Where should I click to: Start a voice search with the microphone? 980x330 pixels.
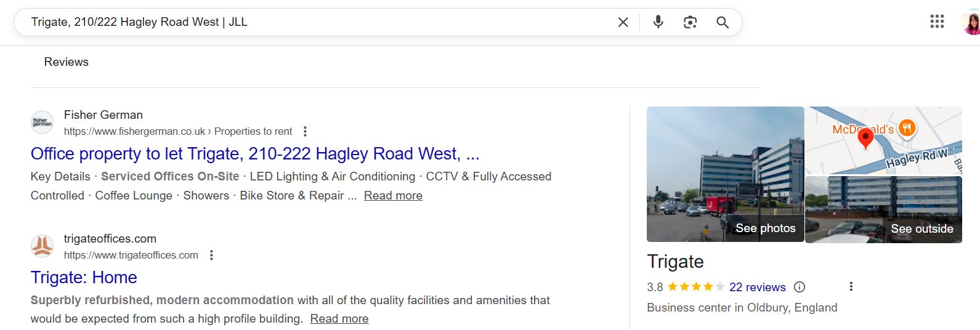658,22
